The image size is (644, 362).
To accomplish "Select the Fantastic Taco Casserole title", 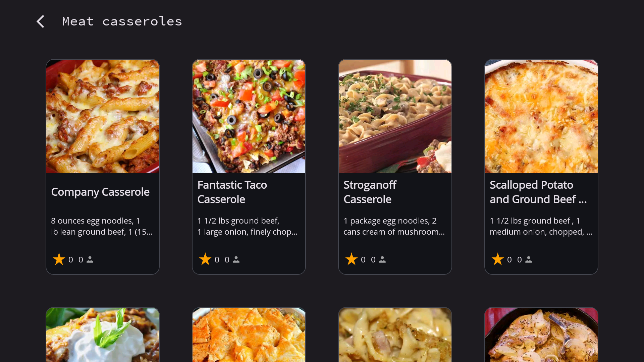I will click(232, 192).
